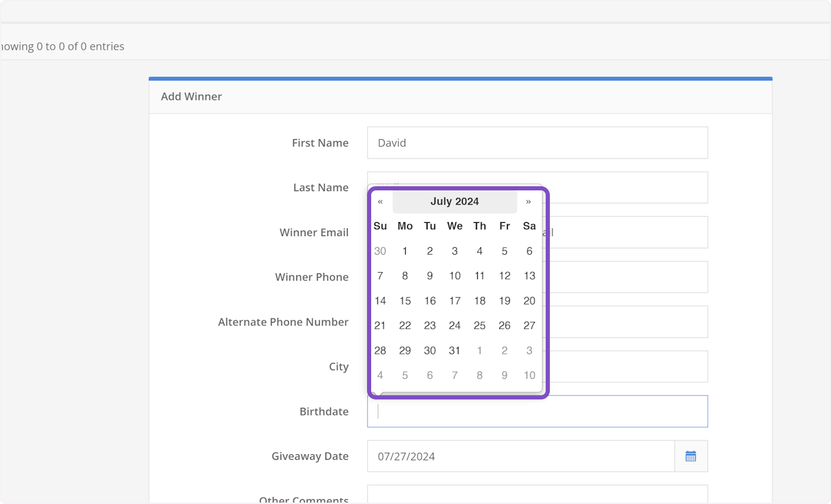831x504 pixels.
Task: Click the next month arrow in the datepicker
Action: (529, 201)
